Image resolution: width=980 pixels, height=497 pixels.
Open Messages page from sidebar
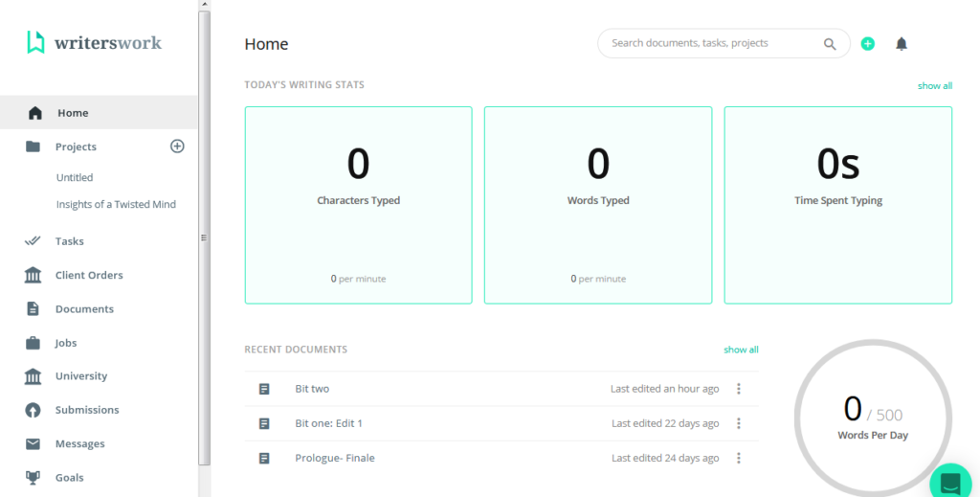80,444
